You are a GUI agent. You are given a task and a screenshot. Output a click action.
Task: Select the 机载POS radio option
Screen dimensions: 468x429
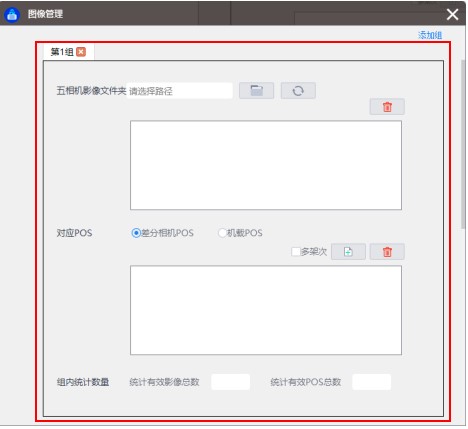tap(222, 233)
